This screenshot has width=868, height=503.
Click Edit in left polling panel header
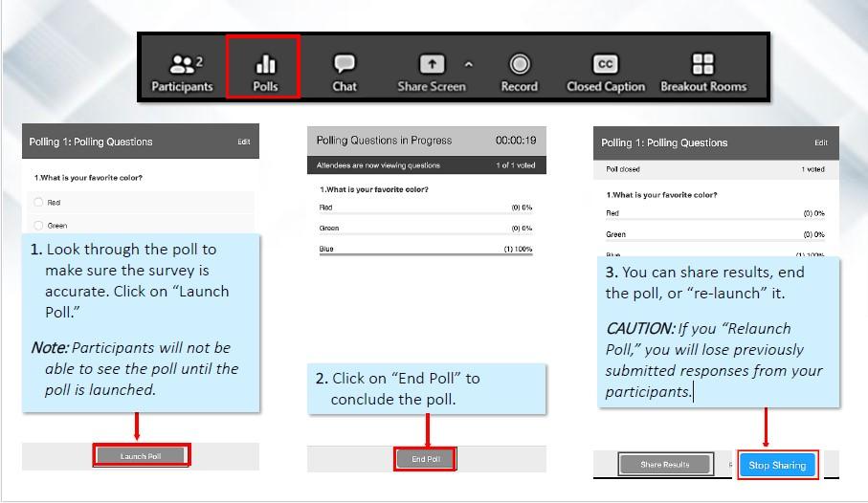point(244,142)
